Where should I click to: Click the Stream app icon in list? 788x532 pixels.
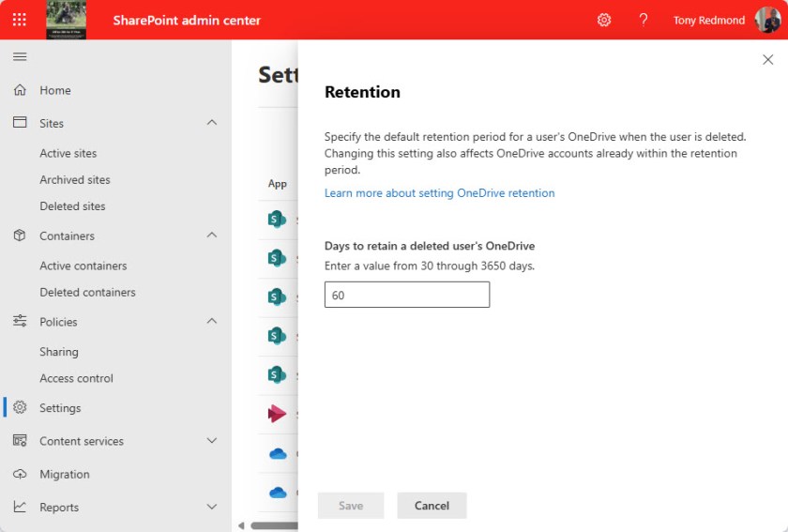pos(277,414)
